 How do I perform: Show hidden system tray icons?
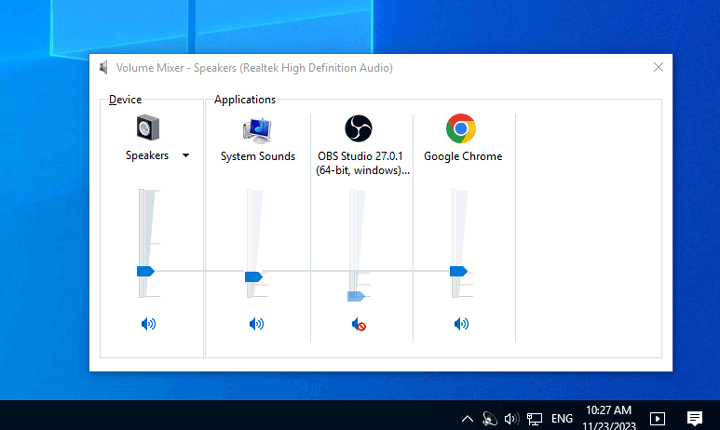(467, 419)
